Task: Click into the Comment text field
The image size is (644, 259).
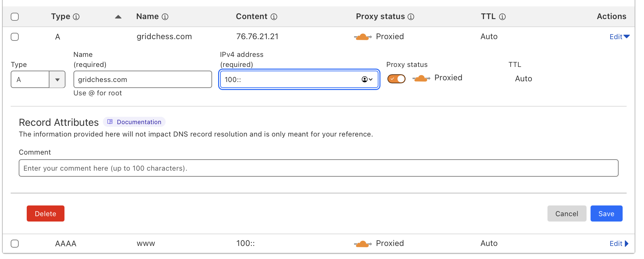Action: [318, 168]
